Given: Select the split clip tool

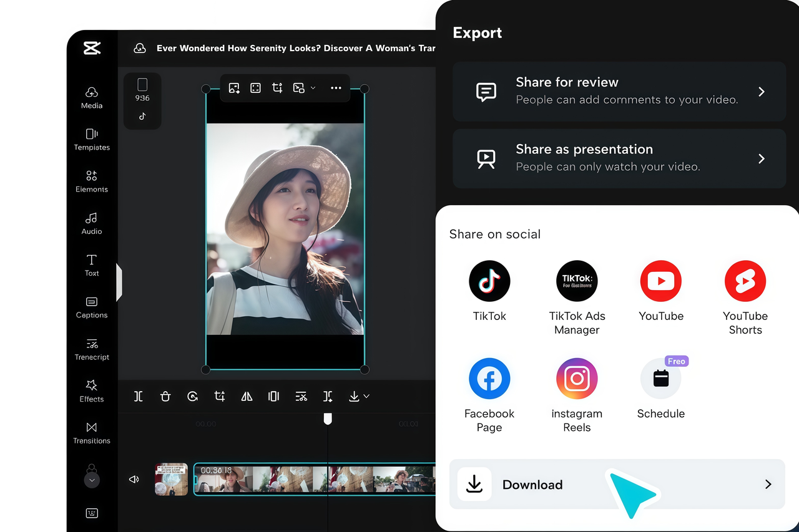Looking at the screenshot, I should [x=139, y=397].
